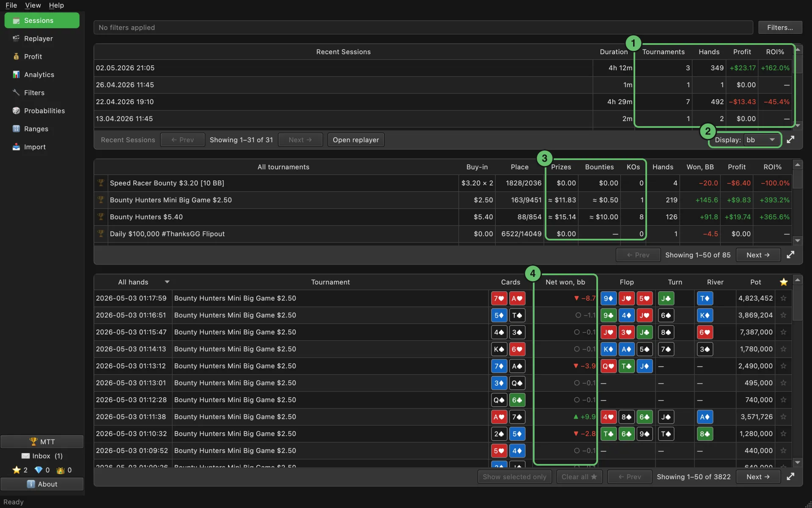Sort tournaments by the Buy-in column header
Viewport: 812px width, 508px height.
[477, 167]
